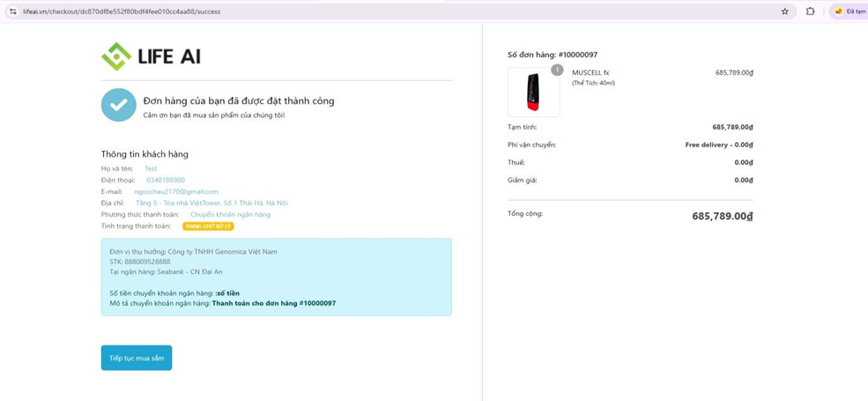The image size is (868, 401).
Task: Click the MUSCELL fx product name
Action: 590,72
